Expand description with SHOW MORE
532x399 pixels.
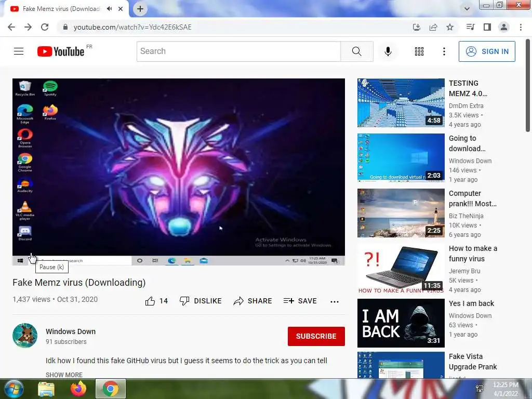(x=64, y=375)
